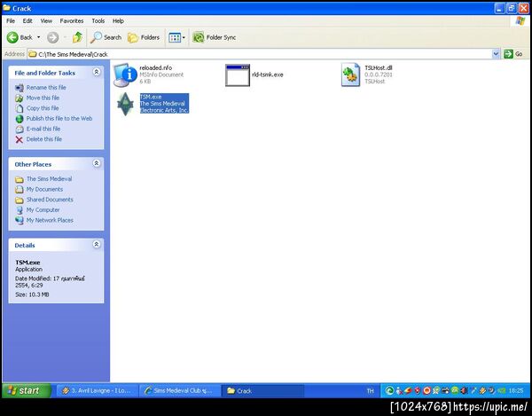Collapse File and Folder Tasks panel
Viewport: 532px width, 416px height.
97,72
